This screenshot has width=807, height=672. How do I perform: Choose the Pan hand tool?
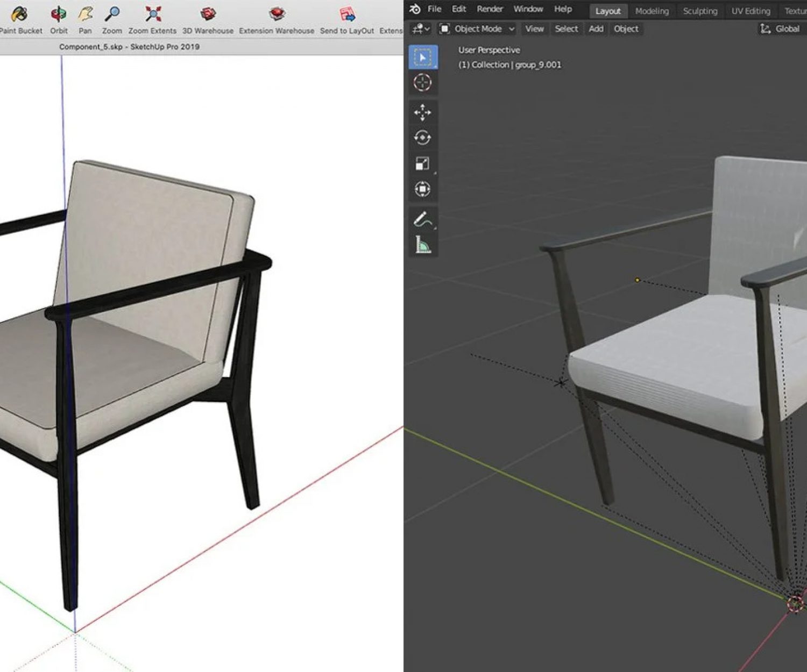point(85,14)
